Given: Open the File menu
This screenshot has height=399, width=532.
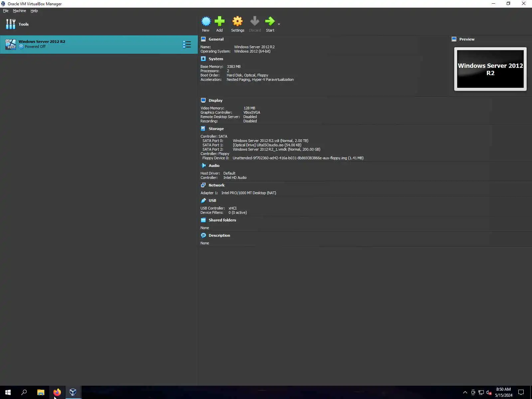Looking at the screenshot, I should [x=6, y=11].
